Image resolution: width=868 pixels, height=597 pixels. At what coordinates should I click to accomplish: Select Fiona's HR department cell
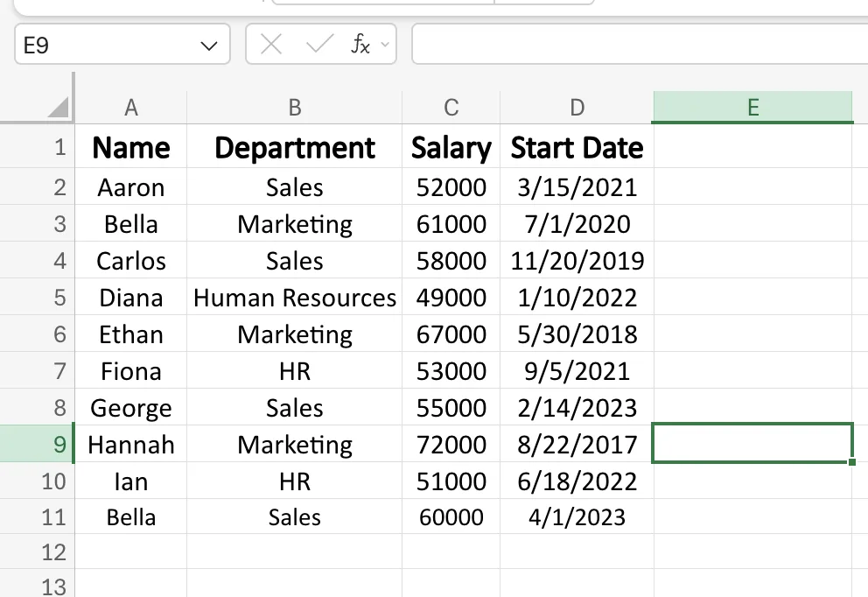coord(295,370)
